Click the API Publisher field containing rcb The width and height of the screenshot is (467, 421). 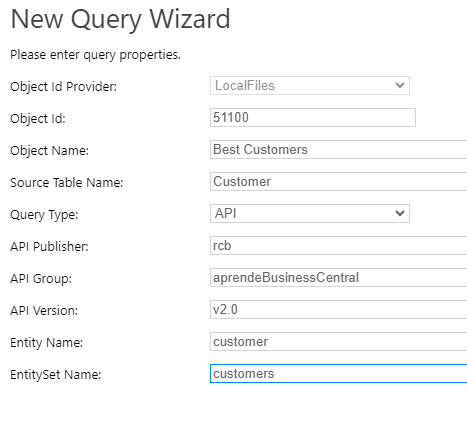tap(338, 245)
